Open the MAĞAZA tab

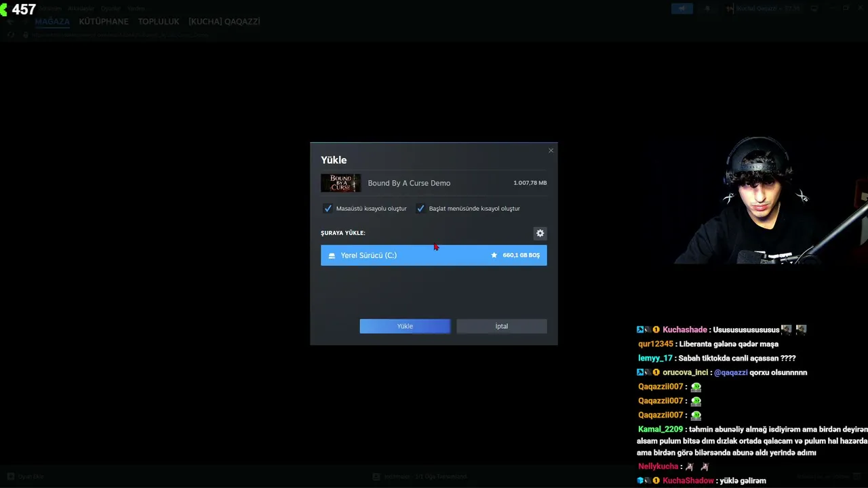pyautogui.click(x=52, y=22)
